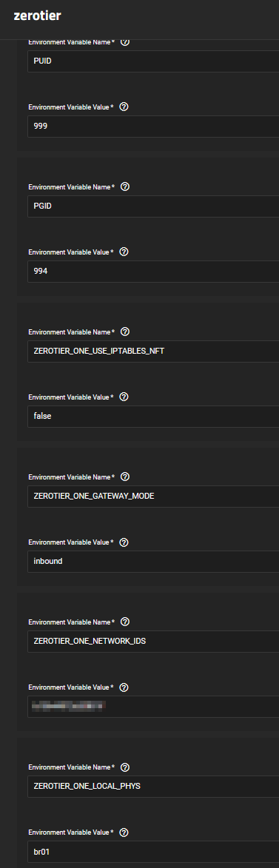
Task: Open help icon above the false value field
Action: point(124,397)
